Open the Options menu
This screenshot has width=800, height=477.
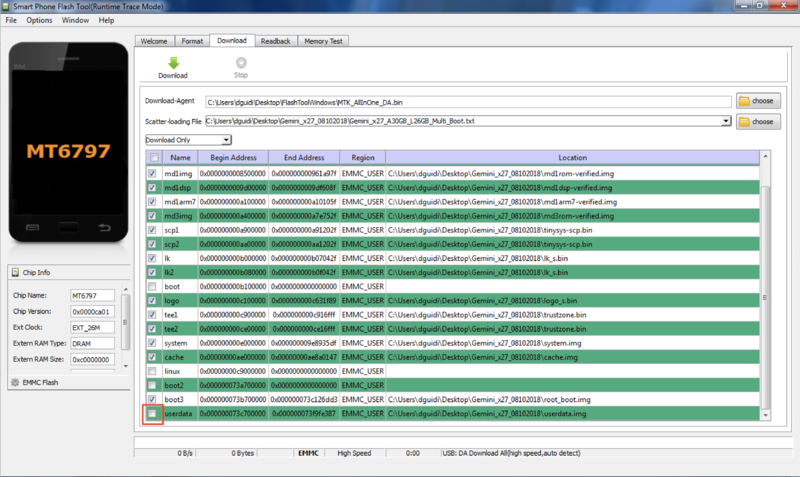point(40,21)
